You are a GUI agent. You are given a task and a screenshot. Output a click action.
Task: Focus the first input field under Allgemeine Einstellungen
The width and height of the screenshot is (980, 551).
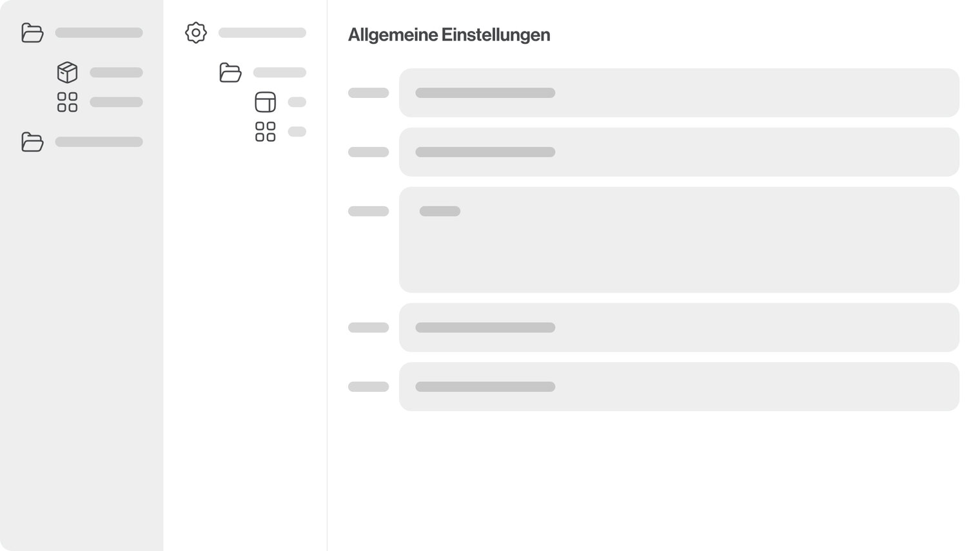click(x=679, y=93)
